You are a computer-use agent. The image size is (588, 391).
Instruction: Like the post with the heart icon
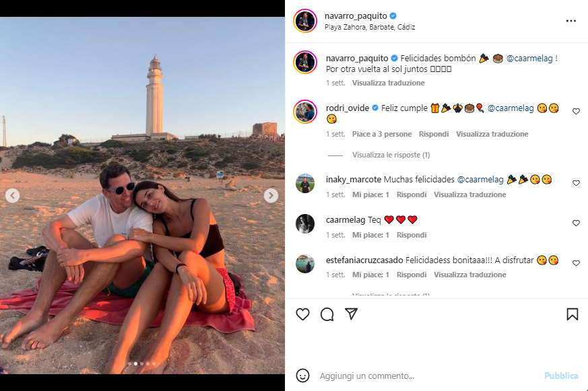[x=303, y=314]
